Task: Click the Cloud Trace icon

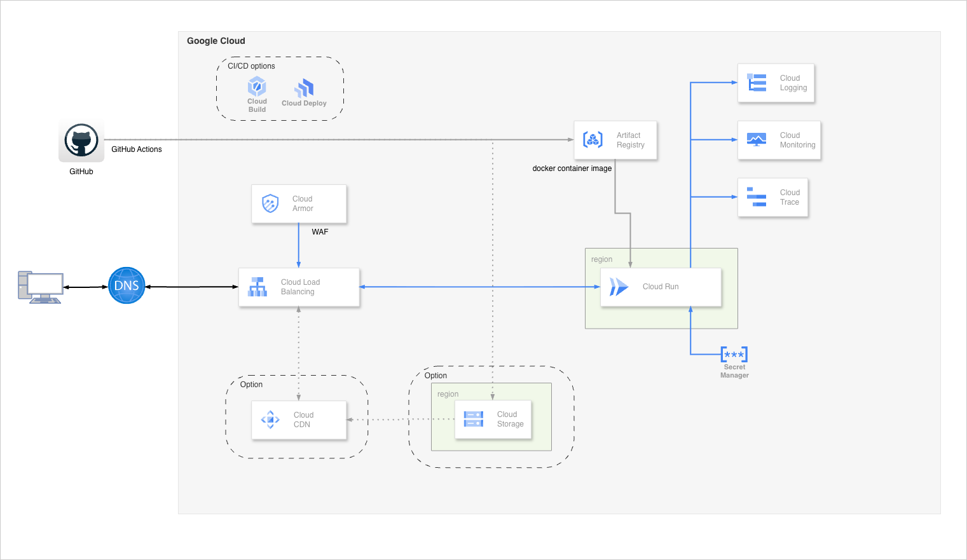Action: click(x=757, y=197)
